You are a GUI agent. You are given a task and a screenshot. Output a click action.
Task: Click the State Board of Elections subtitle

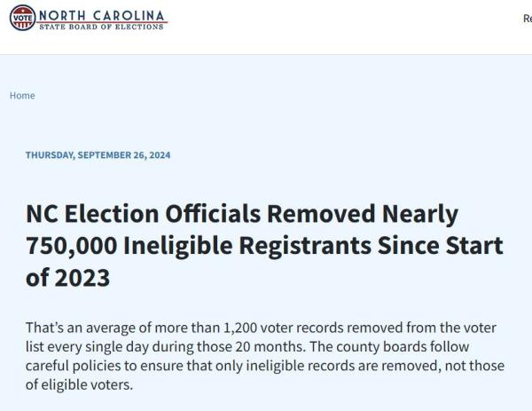(x=101, y=27)
